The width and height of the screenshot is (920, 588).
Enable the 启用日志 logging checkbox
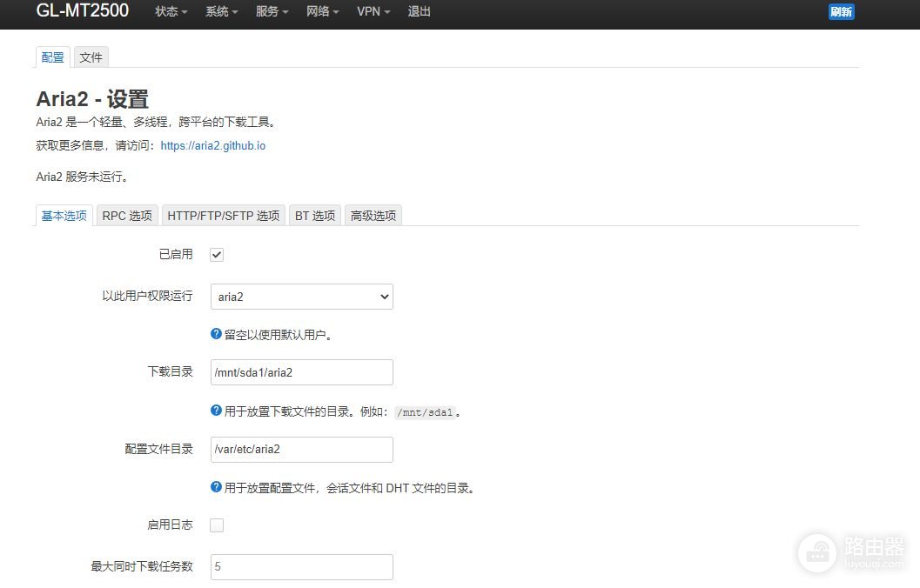coord(218,525)
